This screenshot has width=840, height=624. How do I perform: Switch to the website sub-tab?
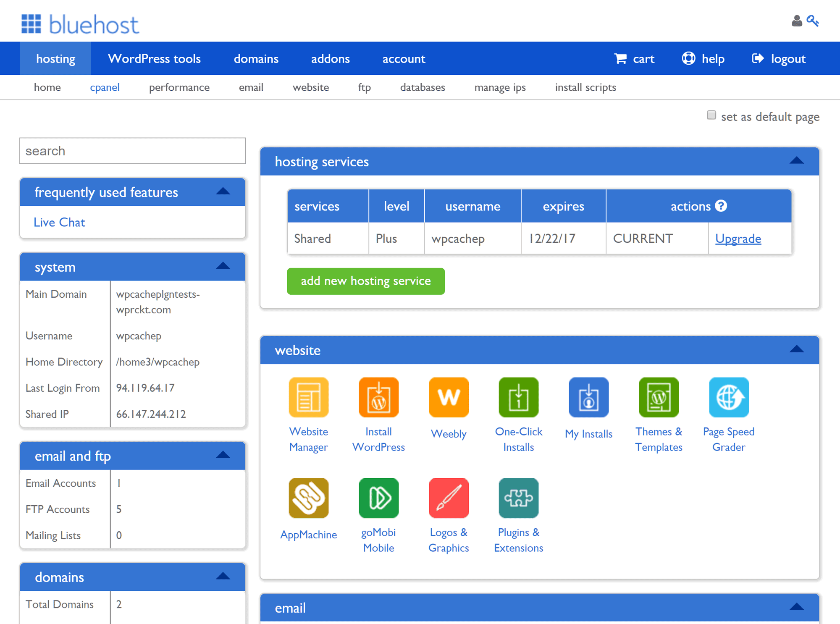point(311,87)
